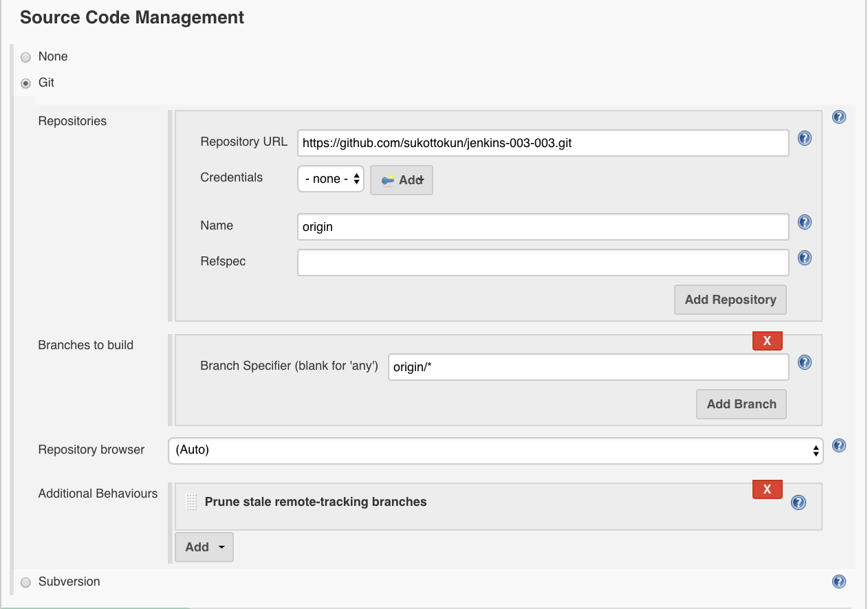The image size is (868, 609).
Task: Show help for Repository browser
Action: (838, 446)
